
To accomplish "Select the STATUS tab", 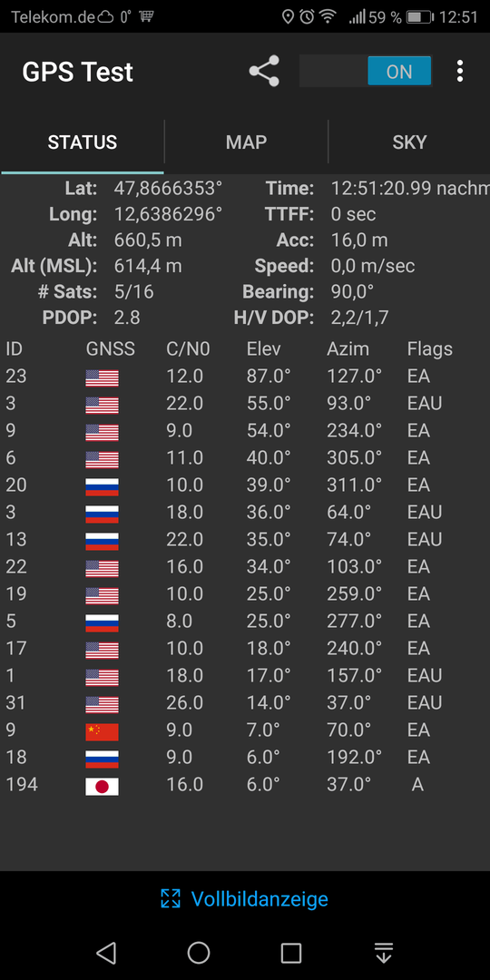I will click(x=83, y=142).
